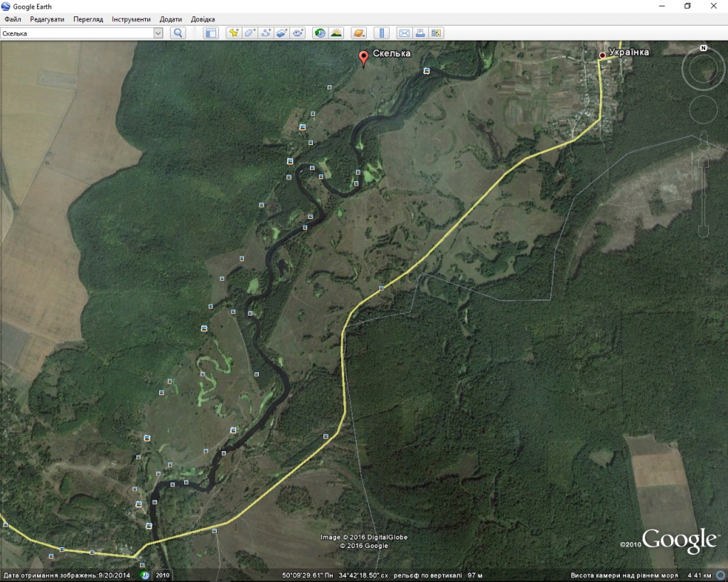Click the email envelope icon
Screen dimensions: 728x582
403,33
